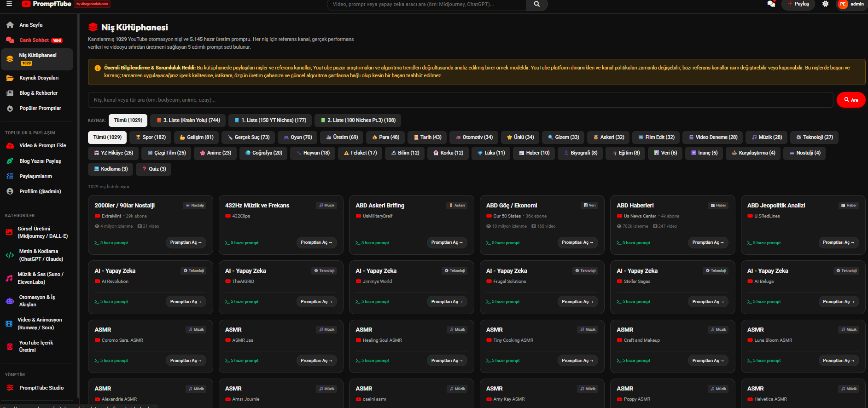
Task: Select the Coğrafya (20) category chip
Action: [264, 153]
